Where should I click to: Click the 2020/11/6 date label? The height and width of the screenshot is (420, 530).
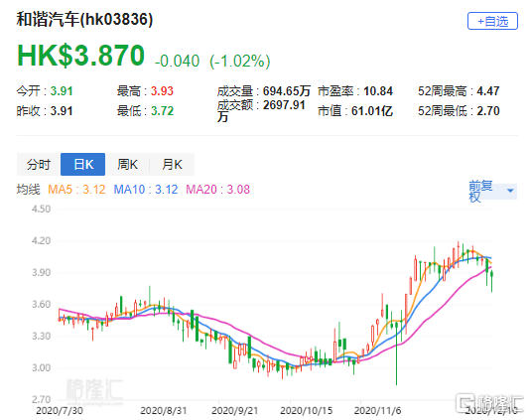(x=377, y=410)
